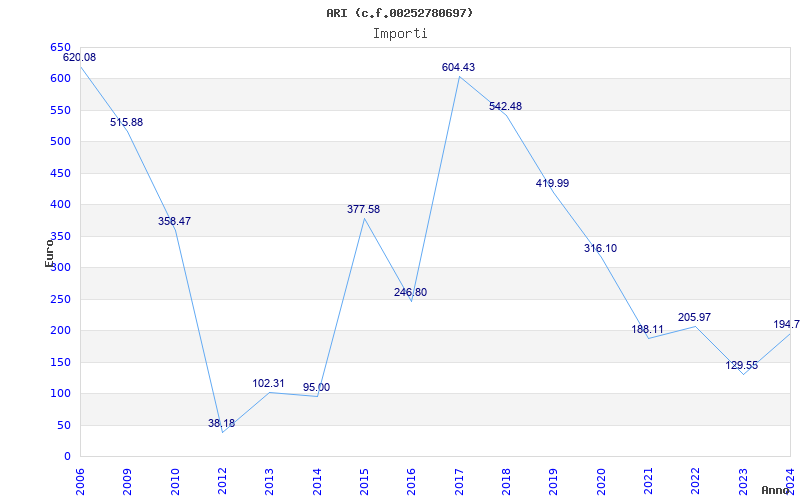Click the Importi subtitle
The image size is (800, 500).
click(x=400, y=34)
